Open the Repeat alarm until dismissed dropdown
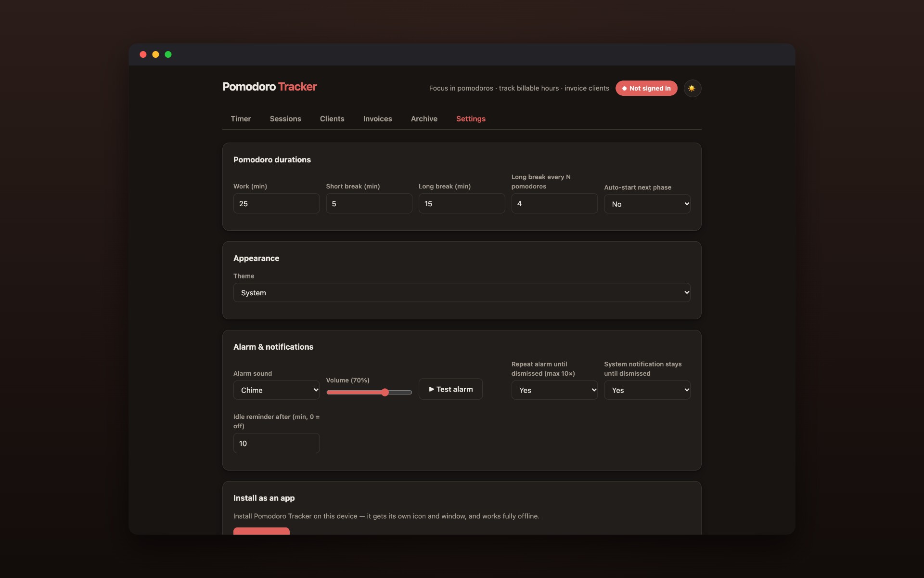The height and width of the screenshot is (578, 924). click(554, 390)
